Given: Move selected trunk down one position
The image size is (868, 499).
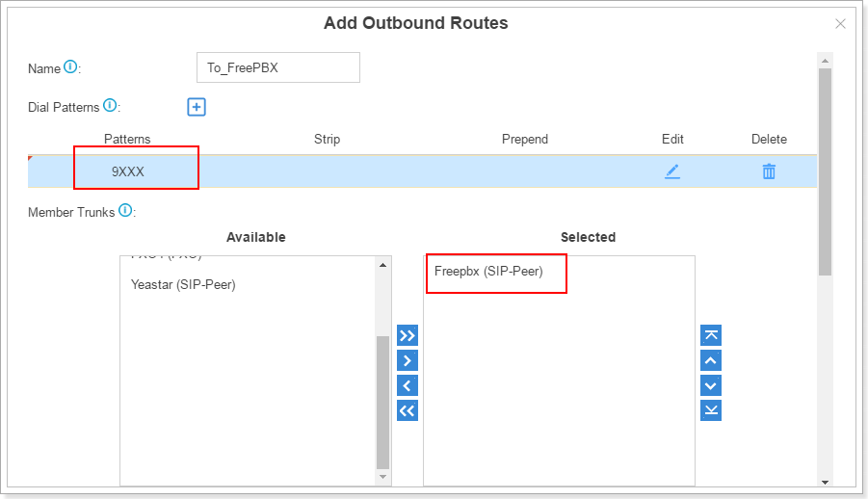Looking at the screenshot, I should [711, 386].
